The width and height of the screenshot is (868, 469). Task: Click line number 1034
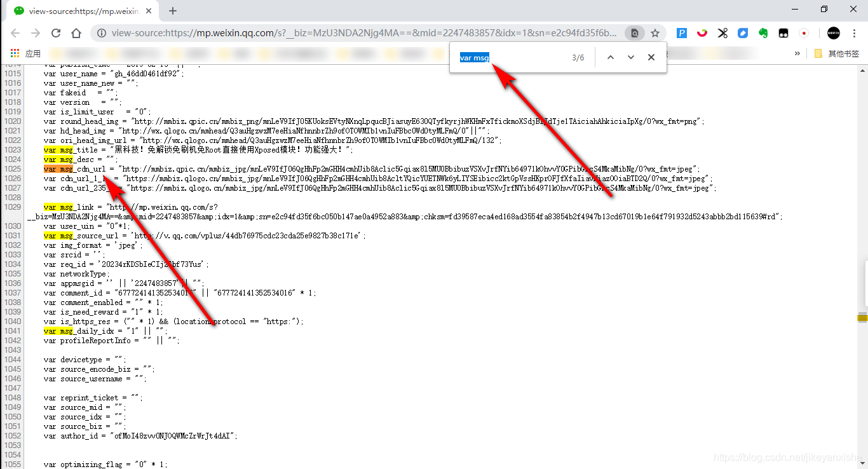pos(13,264)
